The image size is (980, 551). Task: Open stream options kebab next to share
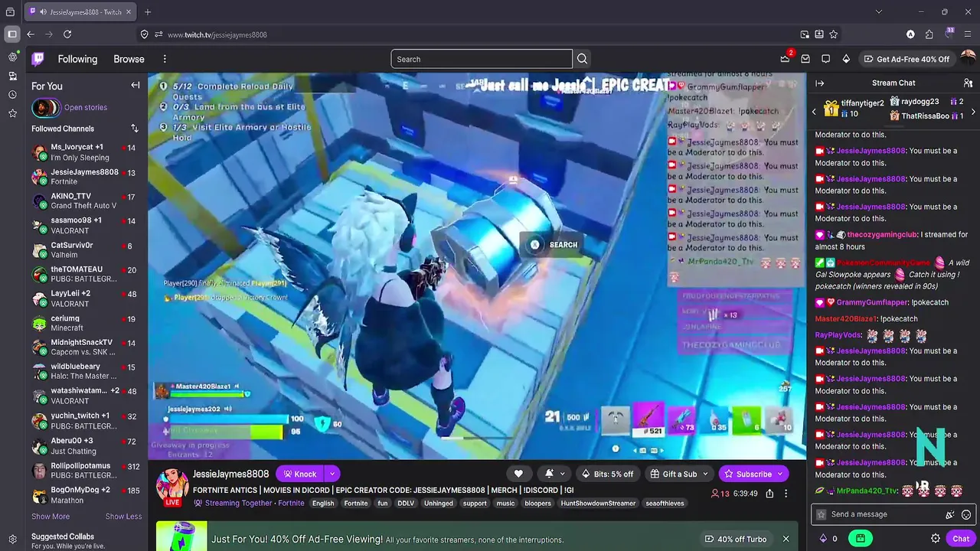tap(786, 494)
